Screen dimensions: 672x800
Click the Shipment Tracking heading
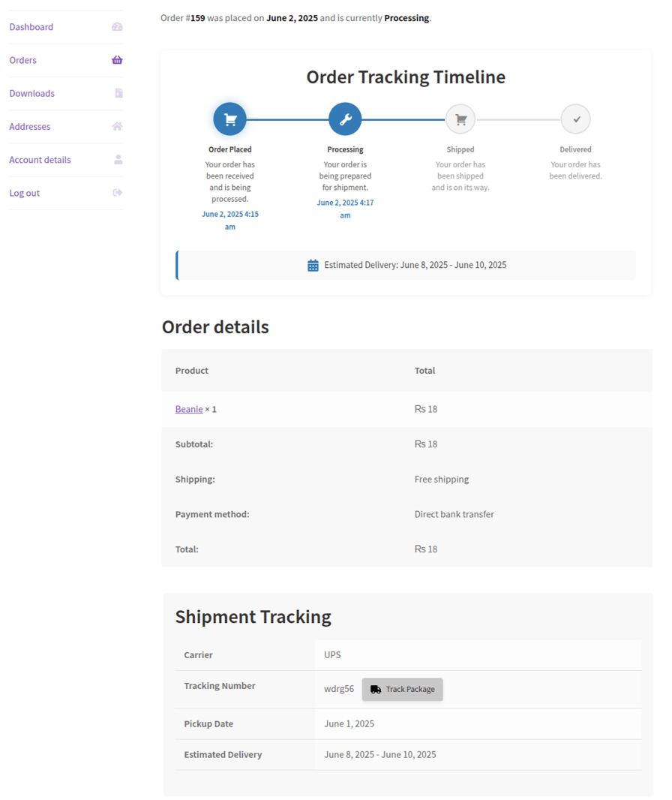tap(253, 617)
